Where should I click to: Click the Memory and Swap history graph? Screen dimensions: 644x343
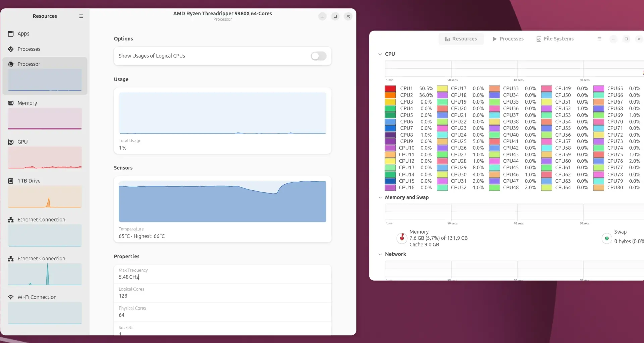[x=514, y=212]
